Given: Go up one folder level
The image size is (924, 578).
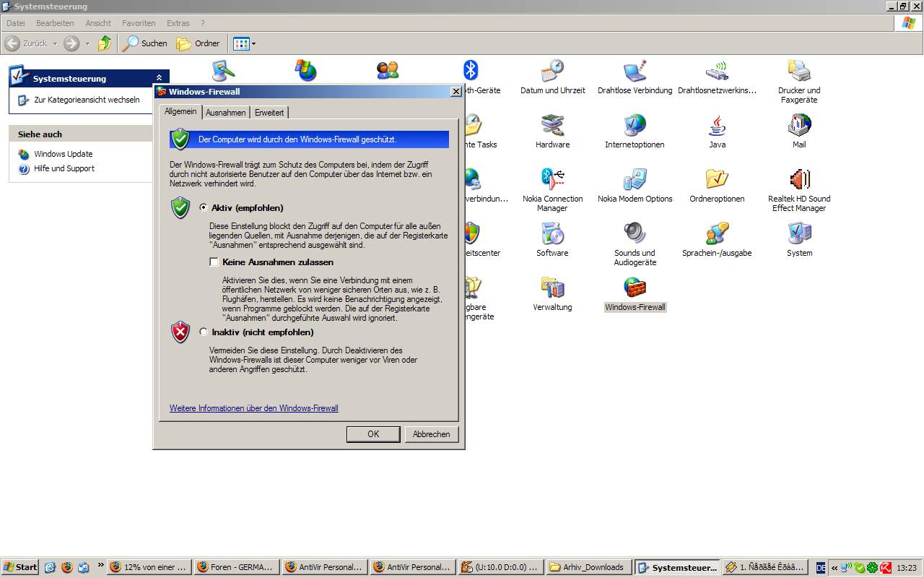Looking at the screenshot, I should point(105,43).
